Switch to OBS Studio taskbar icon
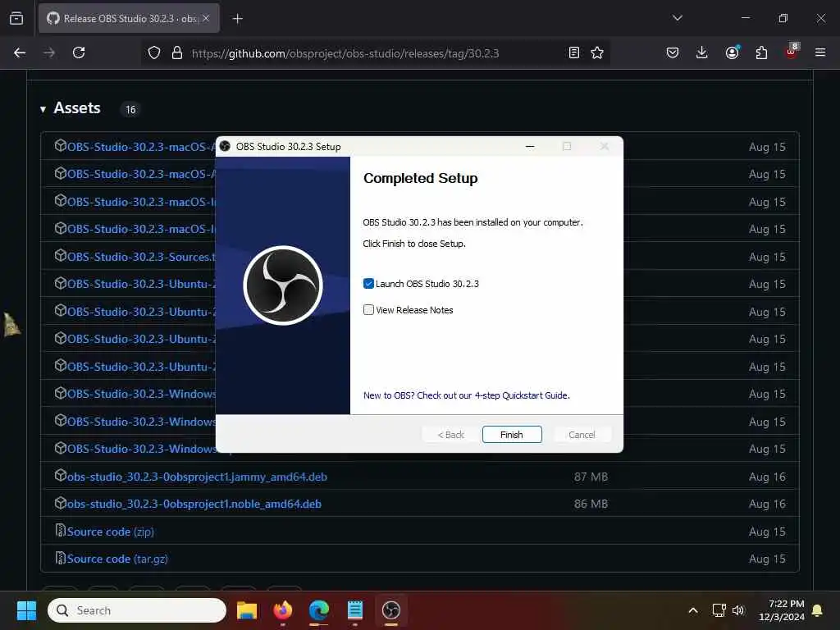Image resolution: width=840 pixels, height=630 pixels. coord(391,610)
